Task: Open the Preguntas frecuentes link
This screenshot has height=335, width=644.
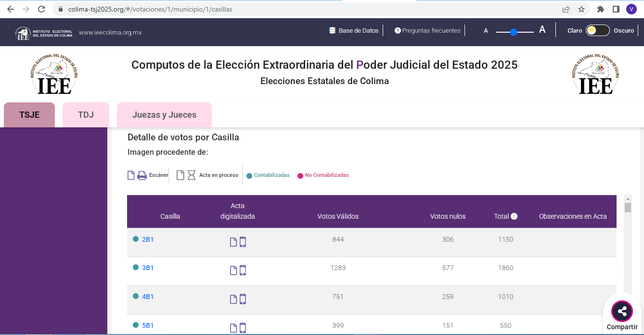Action: click(427, 30)
